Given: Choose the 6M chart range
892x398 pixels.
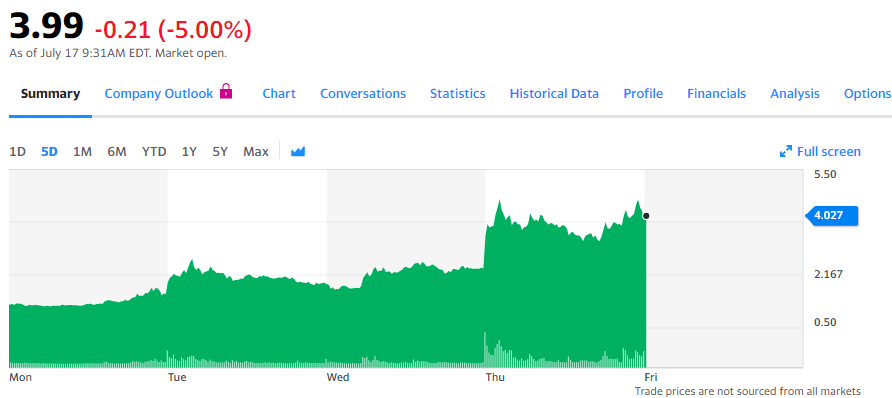Looking at the screenshot, I should pos(117,152).
